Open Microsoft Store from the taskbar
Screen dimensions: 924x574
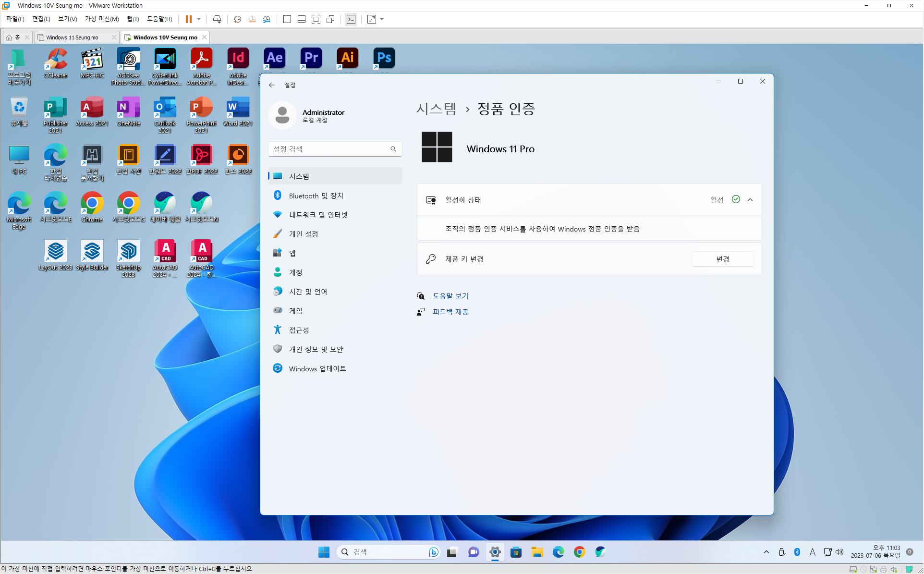(516, 552)
